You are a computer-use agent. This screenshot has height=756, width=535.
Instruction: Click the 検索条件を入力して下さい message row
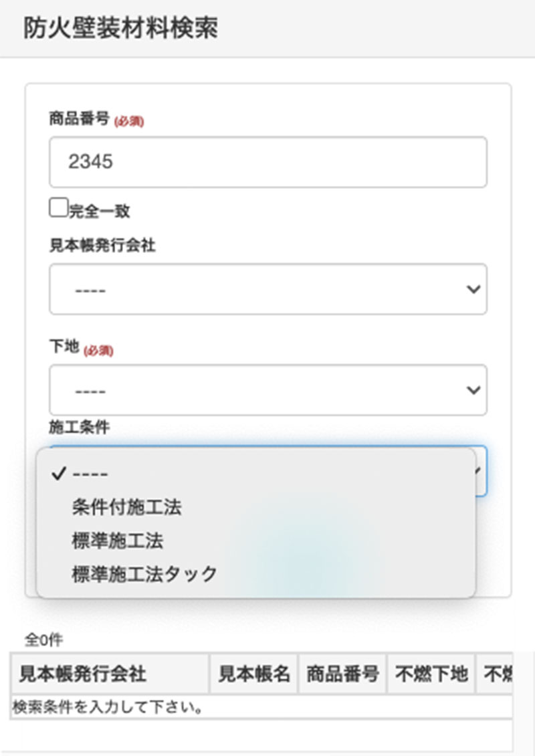pyautogui.click(x=107, y=707)
